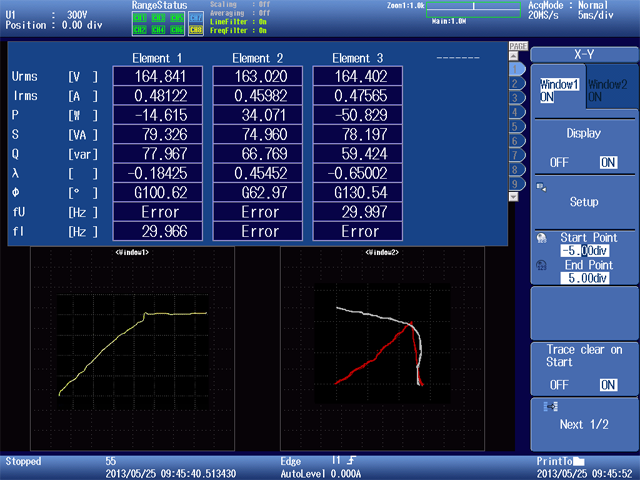The height and width of the screenshot is (480, 640).
Task: Click the U1 300V range label
Action: tap(46, 15)
